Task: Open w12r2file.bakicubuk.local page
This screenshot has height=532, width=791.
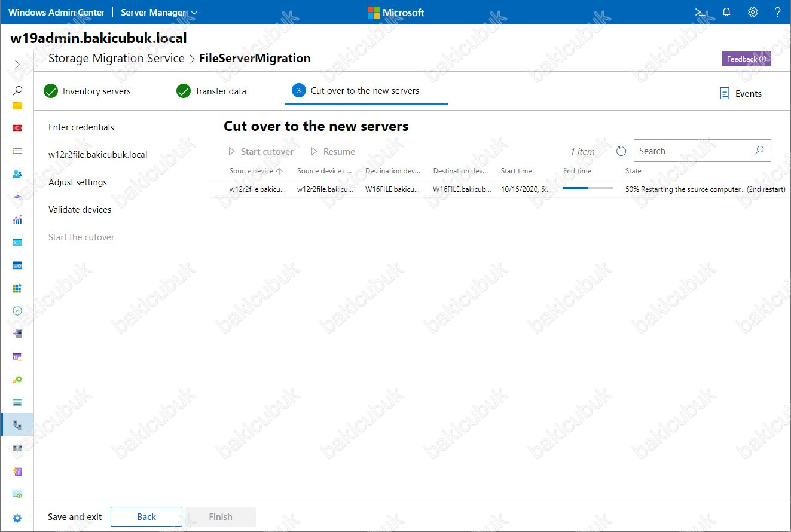Action: pyautogui.click(x=98, y=155)
